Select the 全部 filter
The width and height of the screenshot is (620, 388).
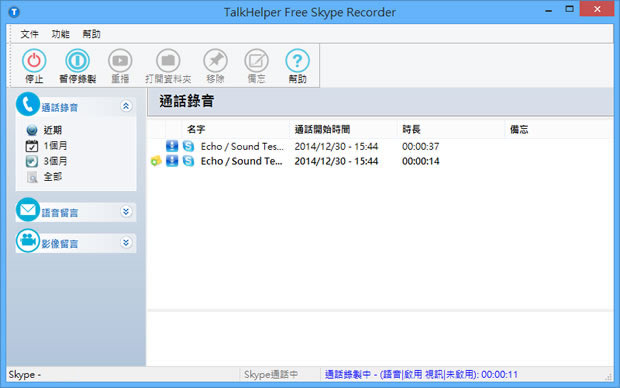pyautogui.click(x=53, y=177)
